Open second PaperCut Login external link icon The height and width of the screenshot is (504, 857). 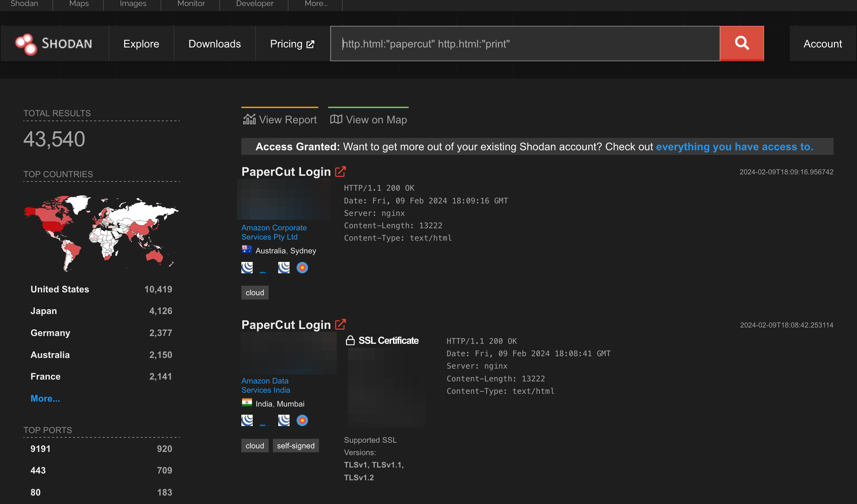[x=340, y=324]
